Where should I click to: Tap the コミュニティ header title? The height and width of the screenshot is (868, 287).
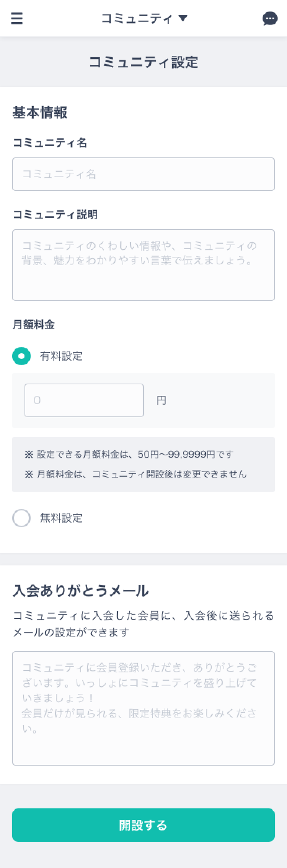[137, 18]
